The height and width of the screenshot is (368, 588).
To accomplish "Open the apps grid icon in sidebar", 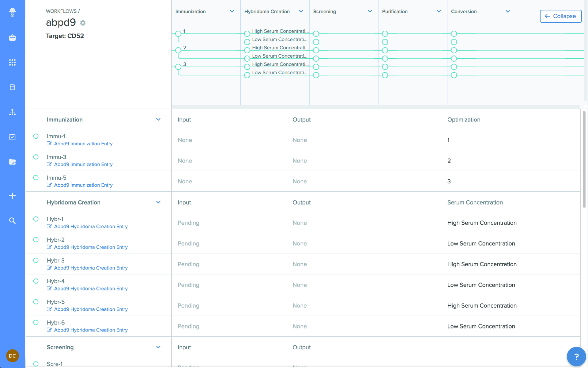I will click(x=12, y=62).
